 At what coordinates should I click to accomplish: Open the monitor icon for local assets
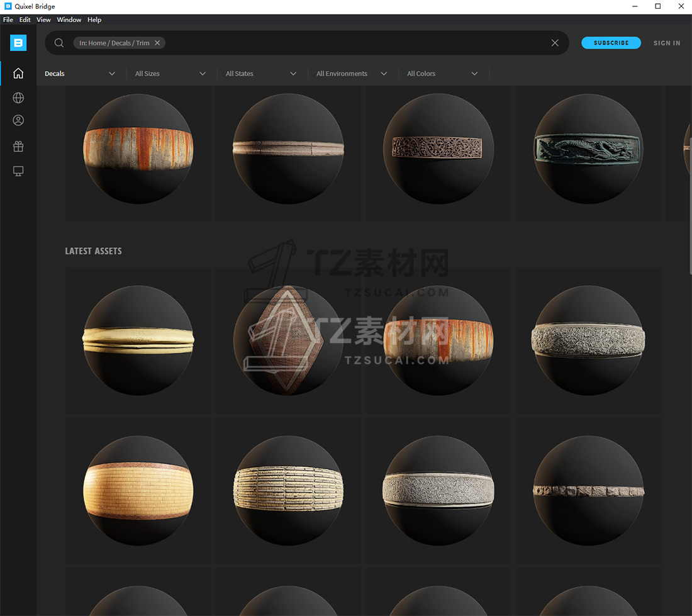[18, 171]
